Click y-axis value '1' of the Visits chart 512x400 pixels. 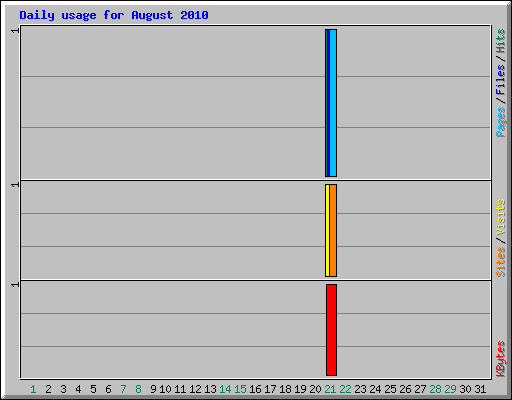point(15,185)
